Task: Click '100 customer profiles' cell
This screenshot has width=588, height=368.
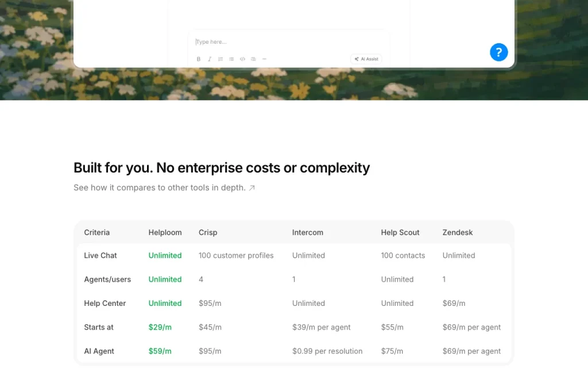Action: (x=236, y=255)
